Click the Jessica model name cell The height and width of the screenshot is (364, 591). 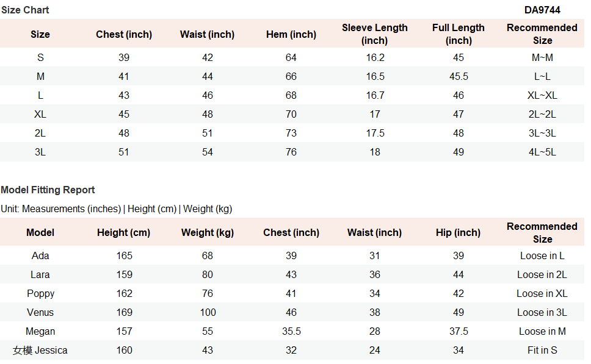click(x=40, y=350)
